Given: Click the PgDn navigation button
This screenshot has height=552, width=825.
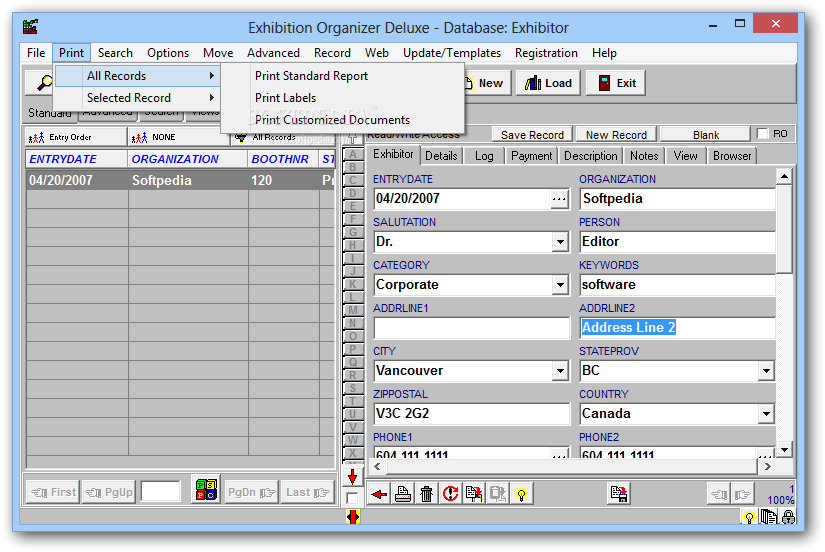Looking at the screenshot, I should (x=251, y=492).
